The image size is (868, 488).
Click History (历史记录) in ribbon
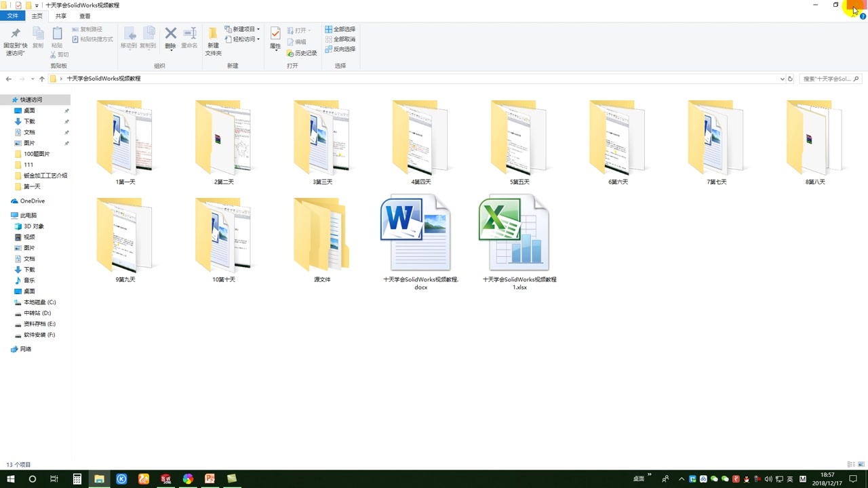pos(302,53)
